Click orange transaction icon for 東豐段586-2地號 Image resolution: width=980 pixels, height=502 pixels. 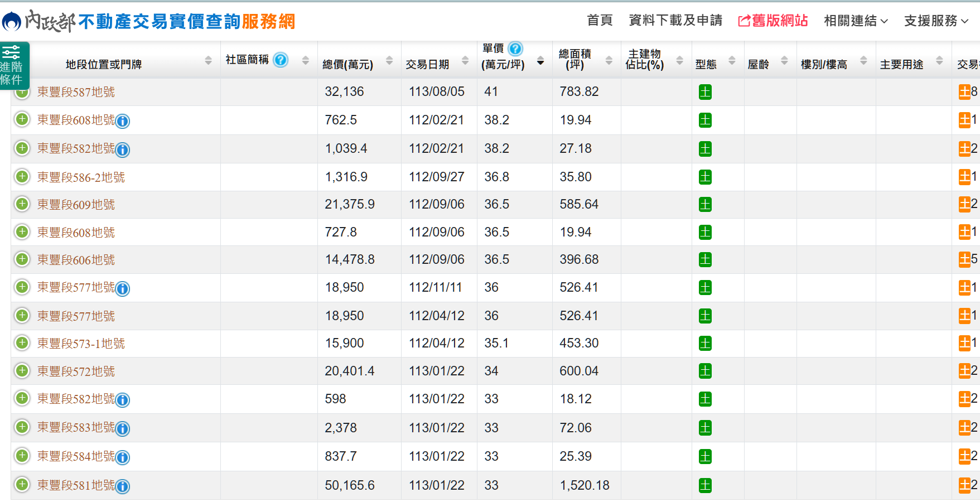click(x=964, y=177)
